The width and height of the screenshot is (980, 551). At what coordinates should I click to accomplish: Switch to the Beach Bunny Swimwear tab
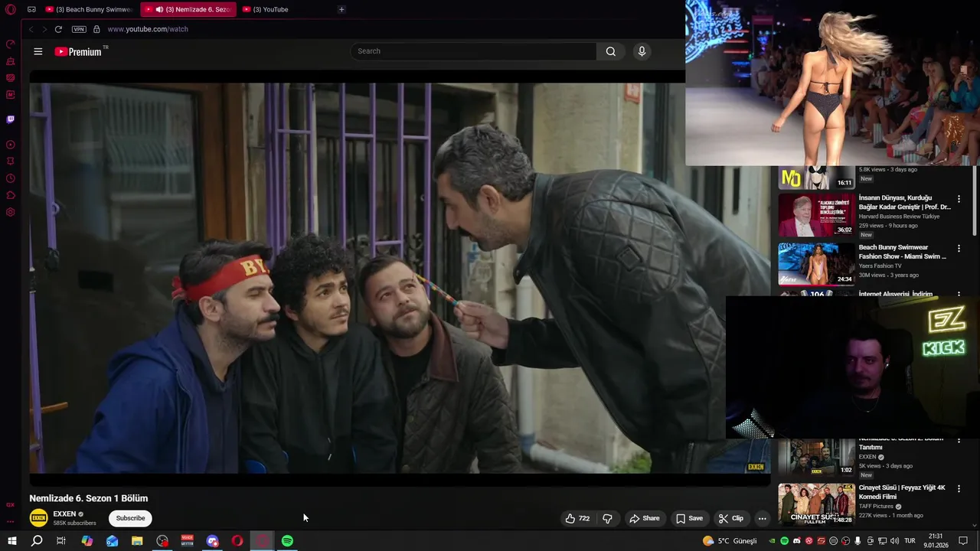90,9
